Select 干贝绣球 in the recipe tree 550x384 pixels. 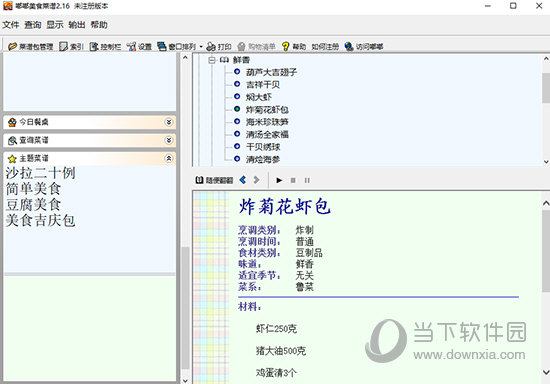pyautogui.click(x=263, y=147)
